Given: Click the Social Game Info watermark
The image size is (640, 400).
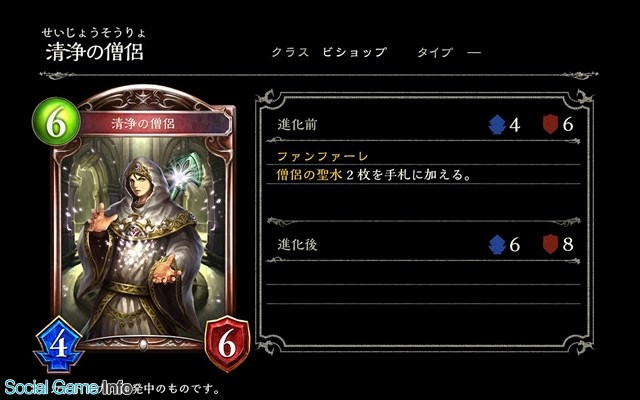Looking at the screenshot, I should pos(69,387).
